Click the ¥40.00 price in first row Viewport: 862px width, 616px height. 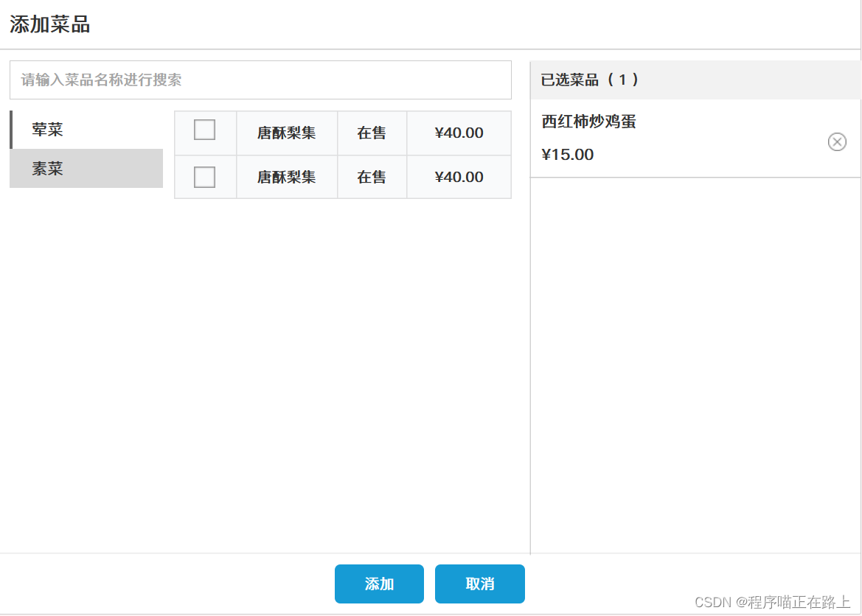[459, 132]
